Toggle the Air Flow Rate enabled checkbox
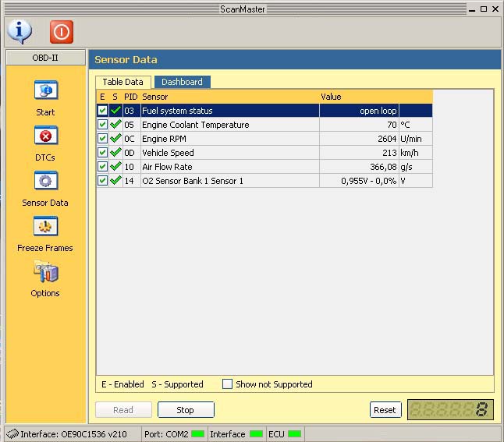 pos(102,166)
